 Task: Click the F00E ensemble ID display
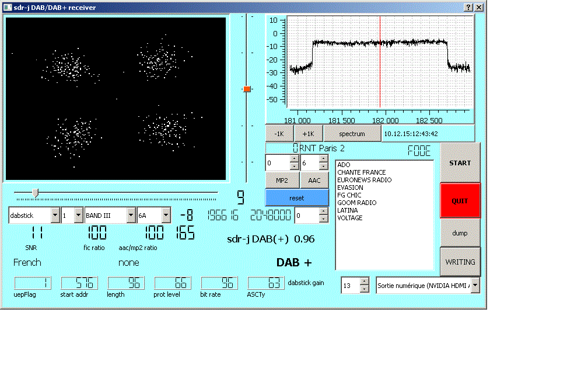(x=419, y=151)
